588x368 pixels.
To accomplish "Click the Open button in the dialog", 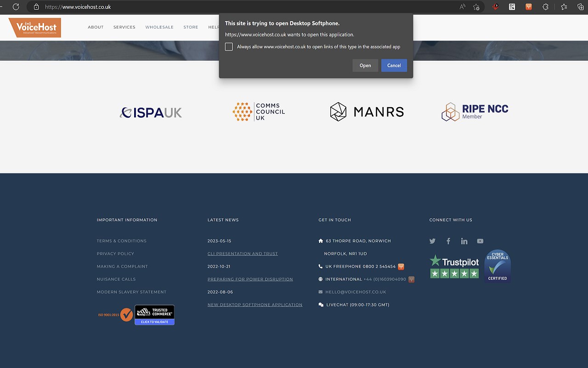I will click(365, 65).
